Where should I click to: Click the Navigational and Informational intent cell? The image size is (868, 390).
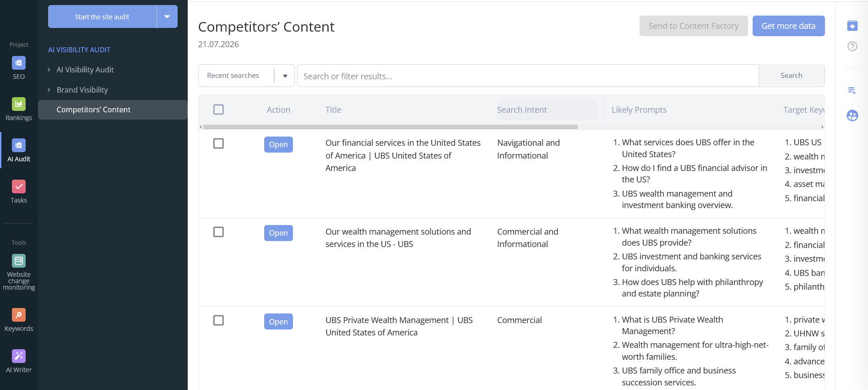(x=528, y=149)
